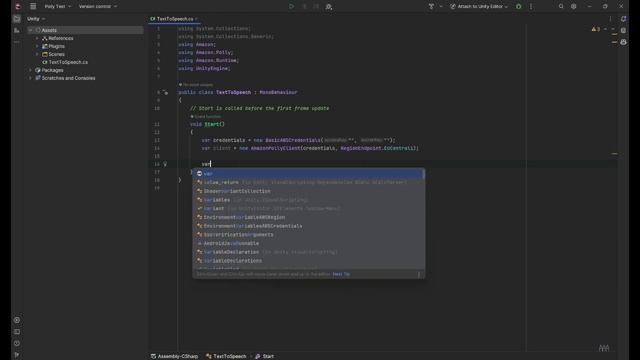Click the Run button in top toolbar

tap(291, 7)
